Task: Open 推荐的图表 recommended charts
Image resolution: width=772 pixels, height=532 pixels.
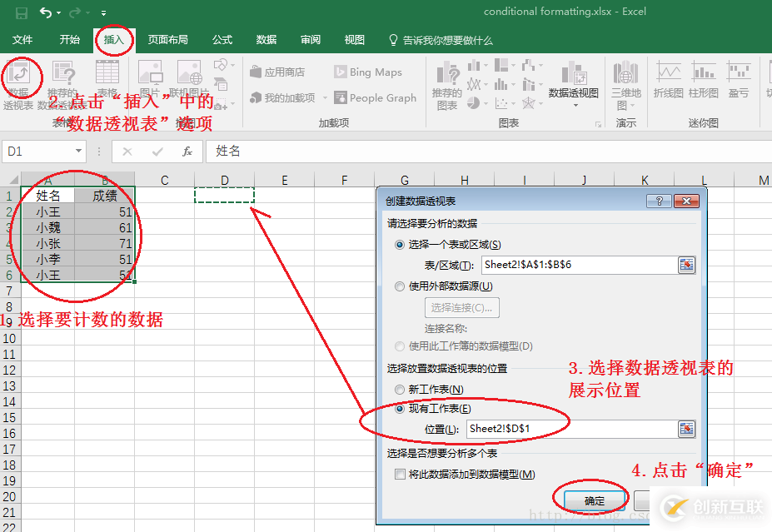Action: click(447, 86)
